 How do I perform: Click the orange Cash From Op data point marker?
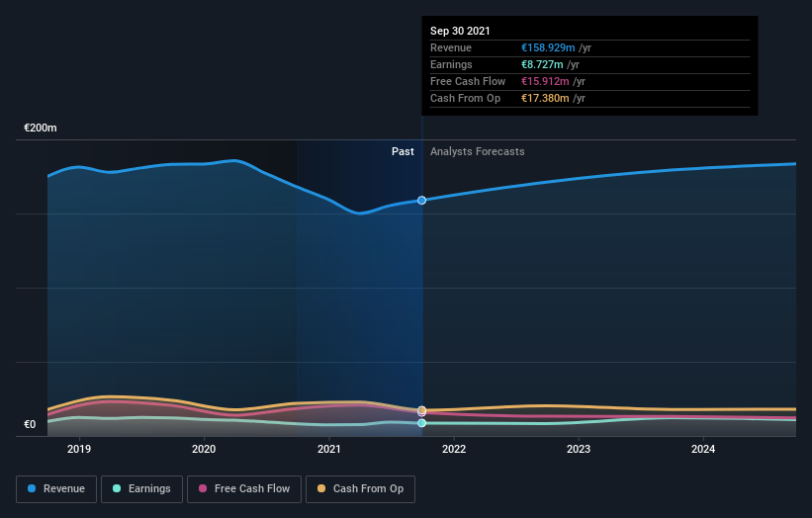(422, 410)
